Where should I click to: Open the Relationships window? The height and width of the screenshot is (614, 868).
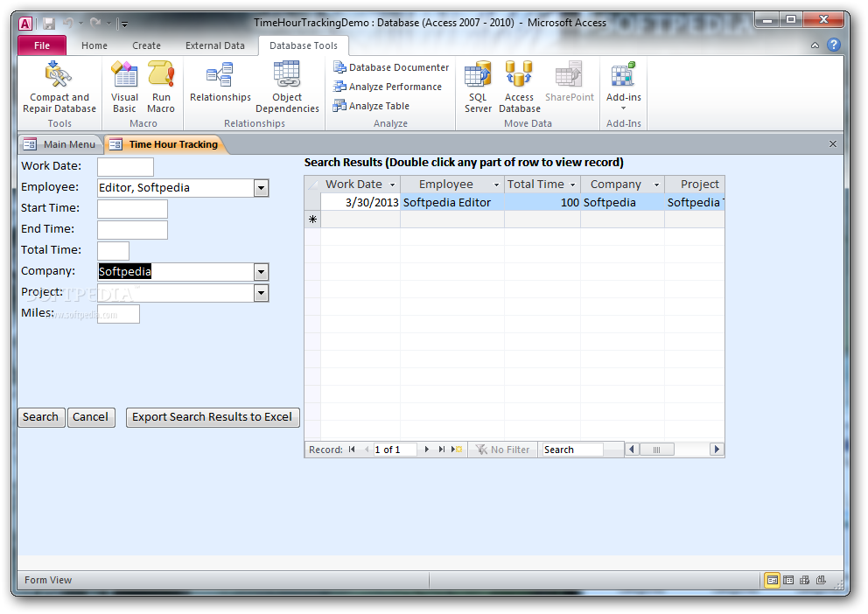coord(220,82)
